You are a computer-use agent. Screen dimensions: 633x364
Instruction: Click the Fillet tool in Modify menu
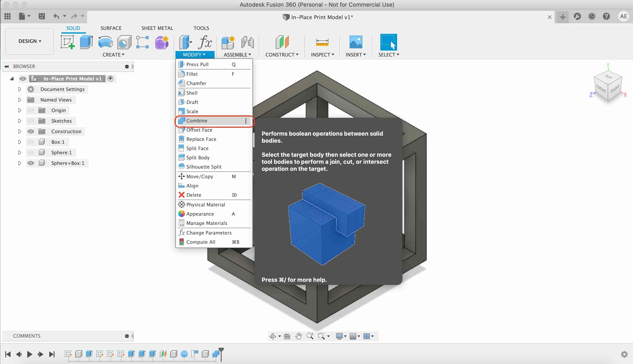coord(192,73)
